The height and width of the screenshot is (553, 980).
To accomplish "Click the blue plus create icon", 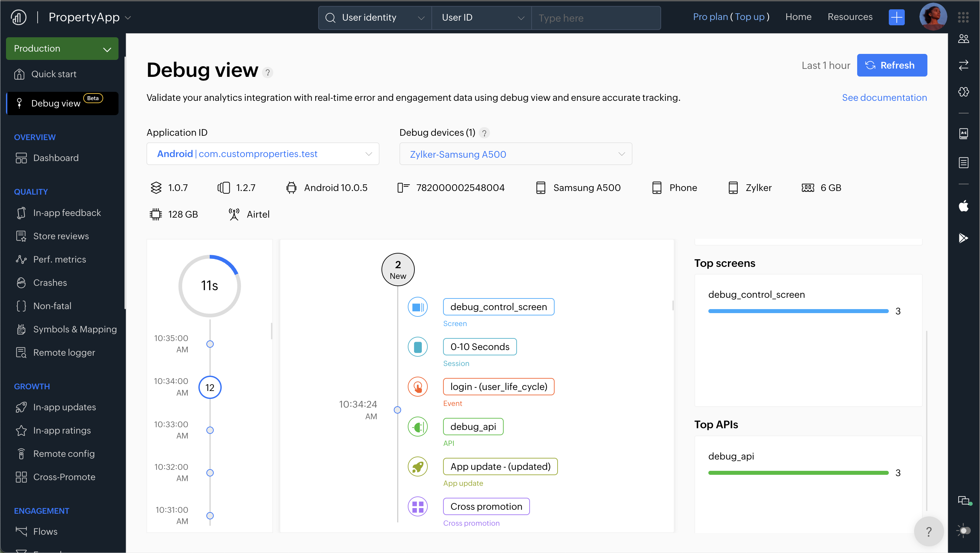I will (896, 18).
